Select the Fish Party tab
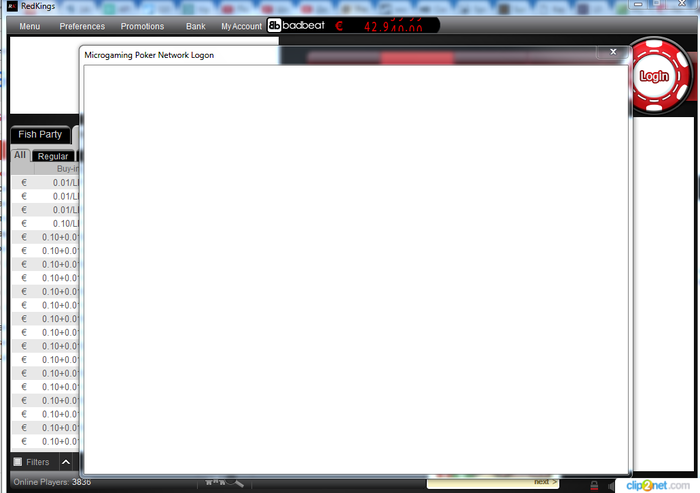 [40, 134]
